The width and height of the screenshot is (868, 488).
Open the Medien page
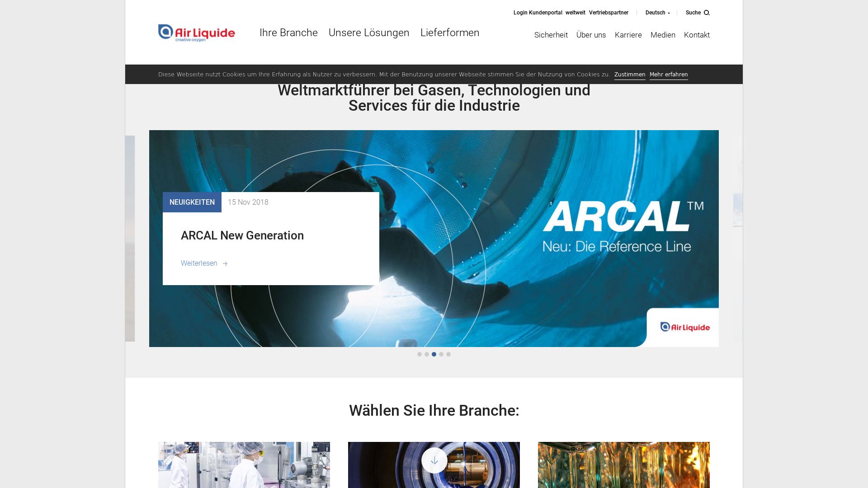coord(663,35)
